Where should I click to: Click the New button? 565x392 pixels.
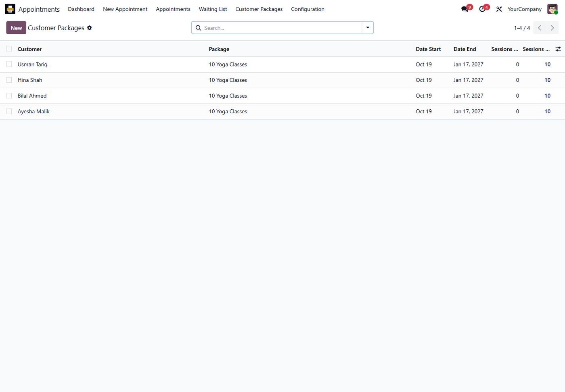coord(16,28)
